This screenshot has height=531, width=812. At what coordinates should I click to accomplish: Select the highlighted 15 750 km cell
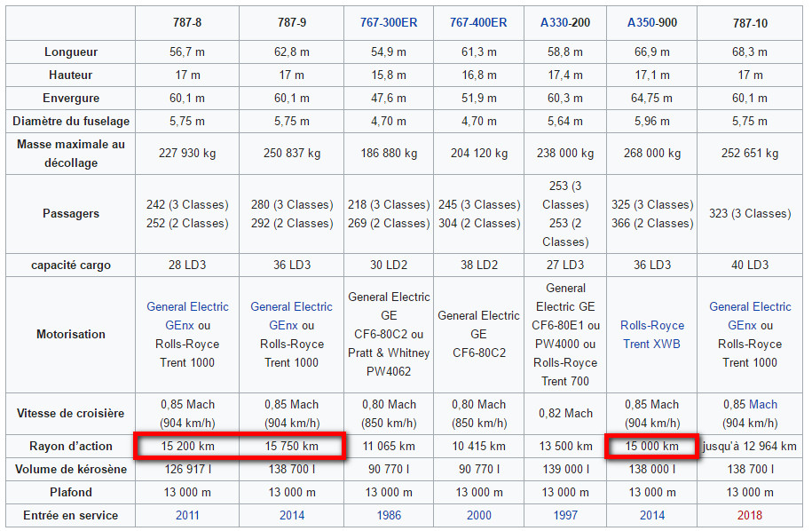pyautogui.click(x=291, y=446)
